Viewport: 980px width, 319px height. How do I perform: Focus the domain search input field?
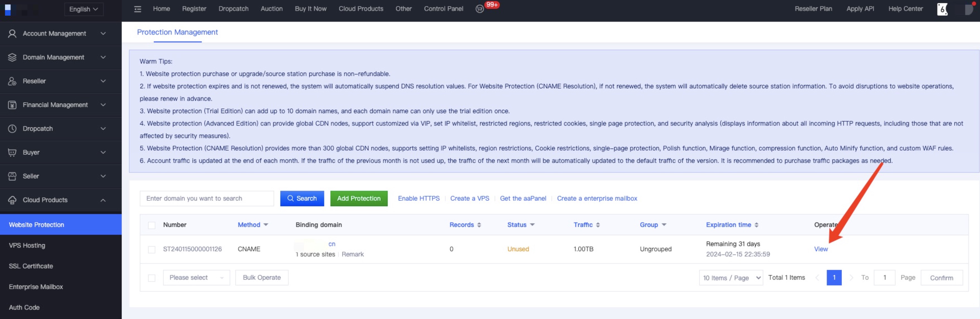tap(206, 198)
